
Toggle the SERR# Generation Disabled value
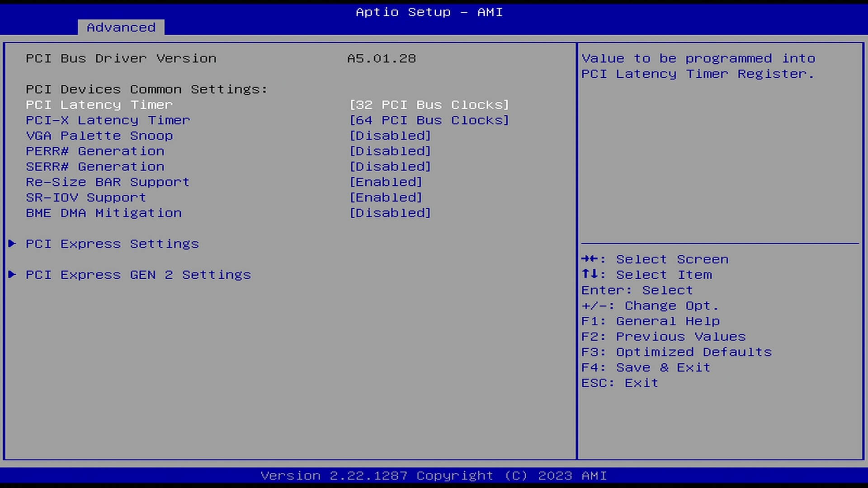point(390,166)
